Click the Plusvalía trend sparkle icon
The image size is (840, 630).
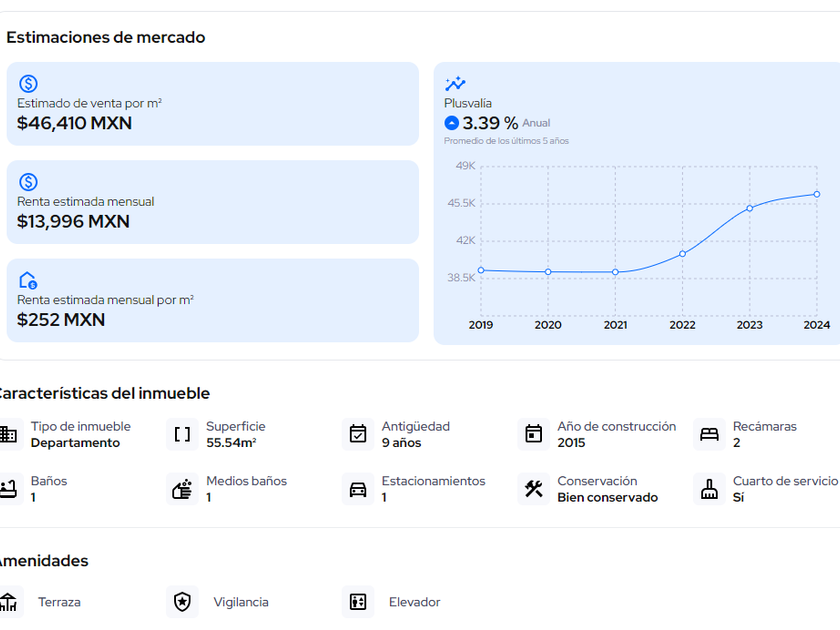[455, 84]
